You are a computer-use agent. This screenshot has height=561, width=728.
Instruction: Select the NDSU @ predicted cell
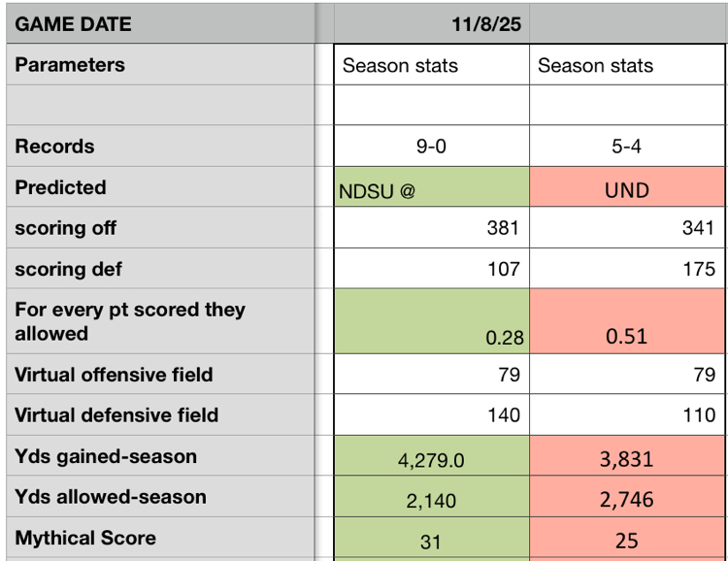click(432, 189)
